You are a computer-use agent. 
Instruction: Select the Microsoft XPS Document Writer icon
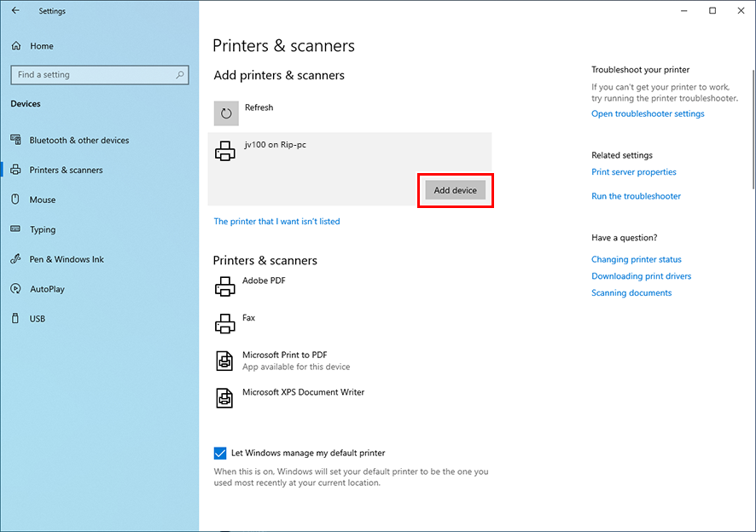[224, 398]
